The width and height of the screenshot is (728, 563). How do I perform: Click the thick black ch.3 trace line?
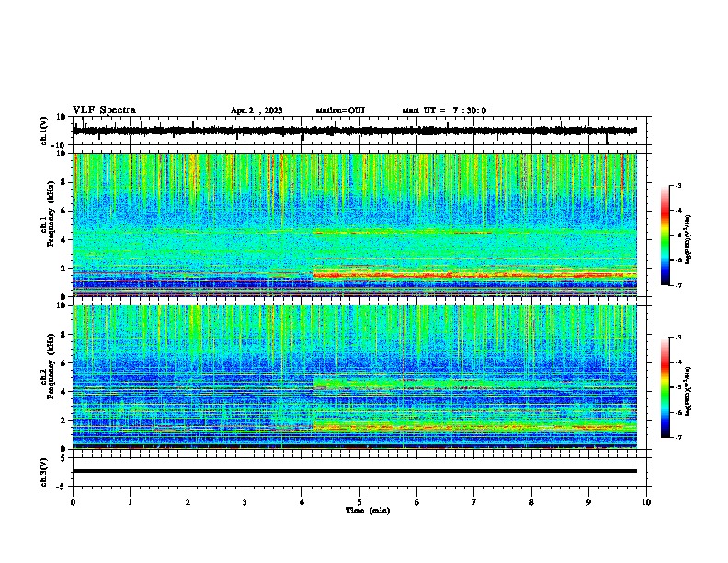click(354, 471)
